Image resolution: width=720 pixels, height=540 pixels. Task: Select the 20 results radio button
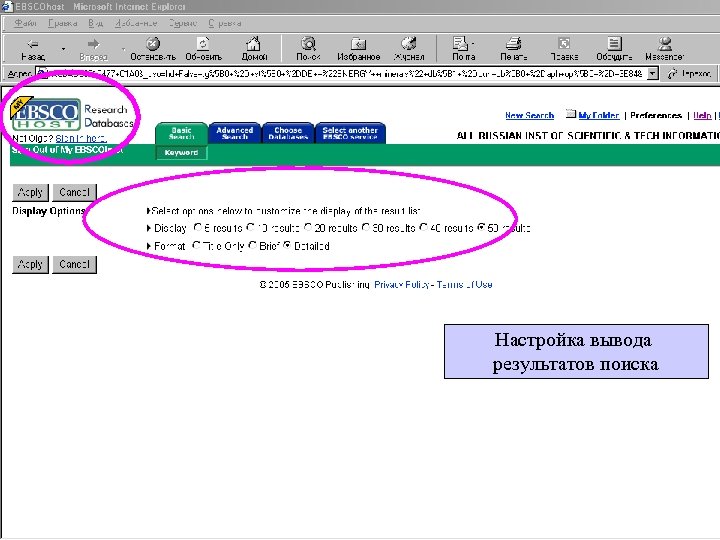[x=308, y=227]
